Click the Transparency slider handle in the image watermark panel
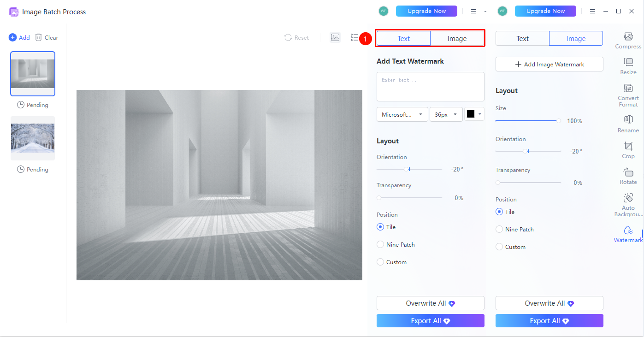644x337 pixels. pyautogui.click(x=498, y=183)
